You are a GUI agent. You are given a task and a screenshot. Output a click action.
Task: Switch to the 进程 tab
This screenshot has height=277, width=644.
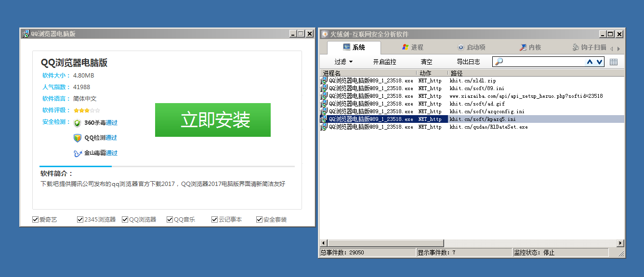point(412,47)
